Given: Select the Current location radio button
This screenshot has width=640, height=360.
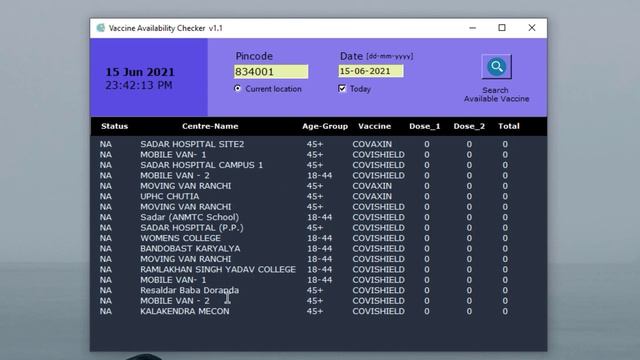Looking at the screenshot, I should coord(238,88).
